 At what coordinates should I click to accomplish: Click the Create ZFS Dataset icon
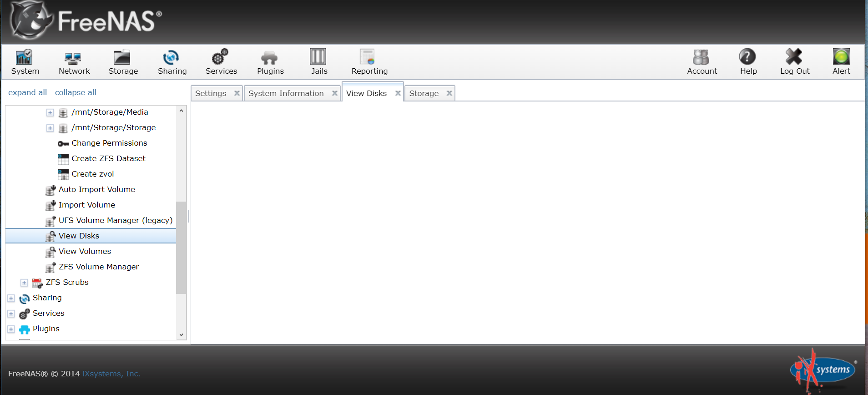[63, 159]
